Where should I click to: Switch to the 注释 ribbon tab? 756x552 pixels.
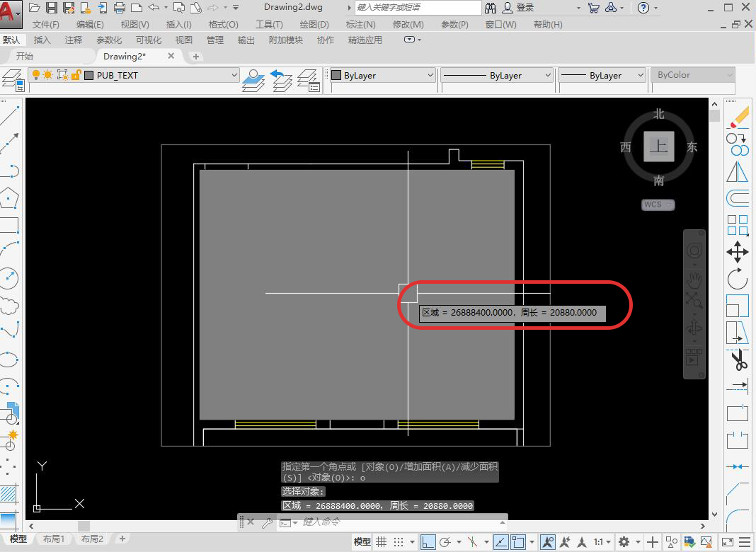coord(74,40)
